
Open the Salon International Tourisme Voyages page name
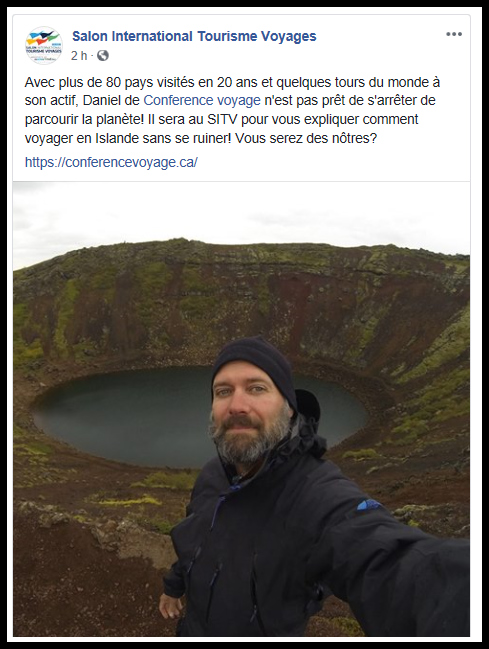tap(194, 36)
